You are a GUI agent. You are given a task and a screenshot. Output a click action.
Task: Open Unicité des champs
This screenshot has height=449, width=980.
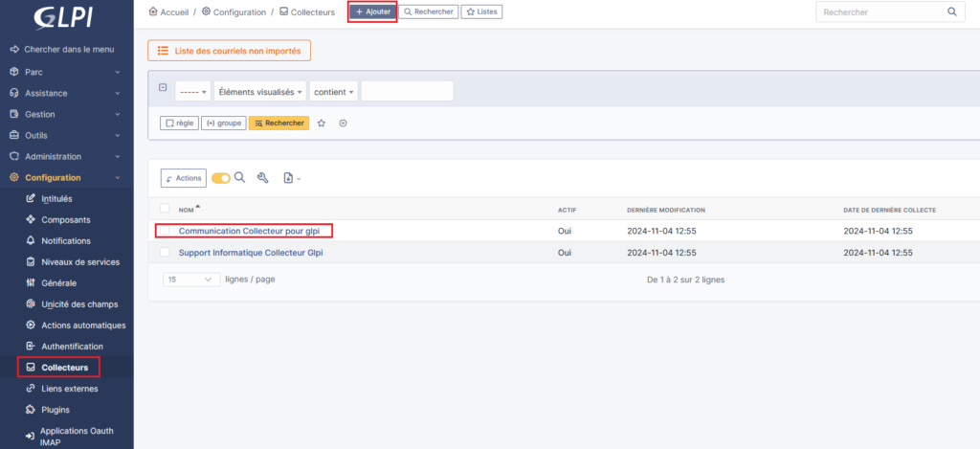(79, 303)
